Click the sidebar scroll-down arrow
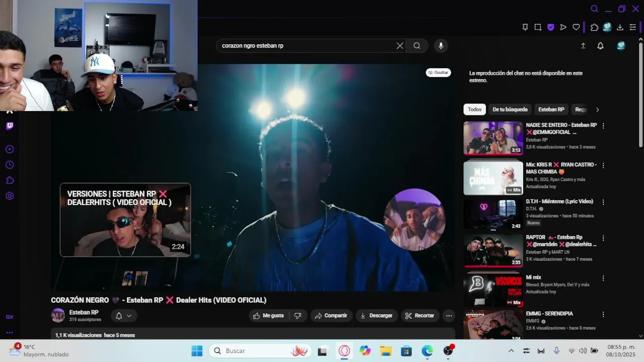This screenshot has height=362, width=644. (640, 336)
